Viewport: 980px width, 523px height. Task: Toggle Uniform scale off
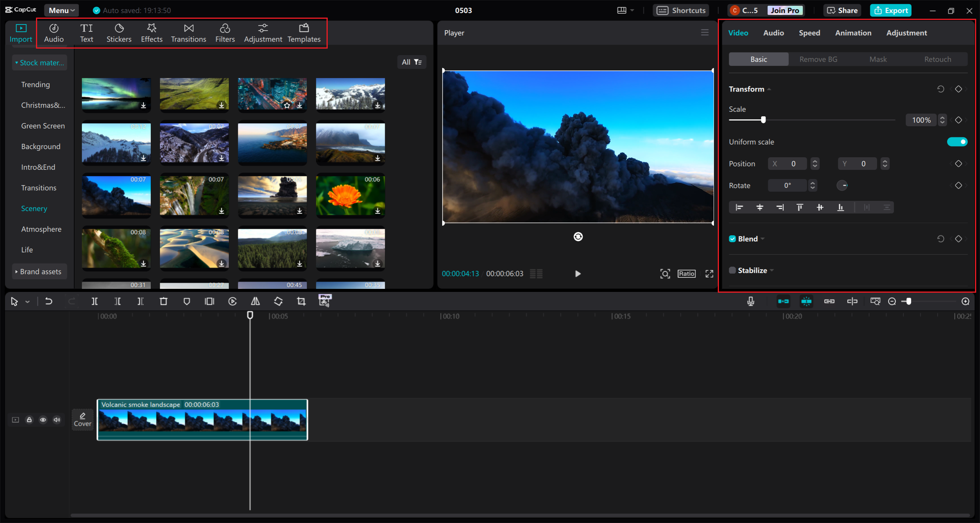click(957, 142)
